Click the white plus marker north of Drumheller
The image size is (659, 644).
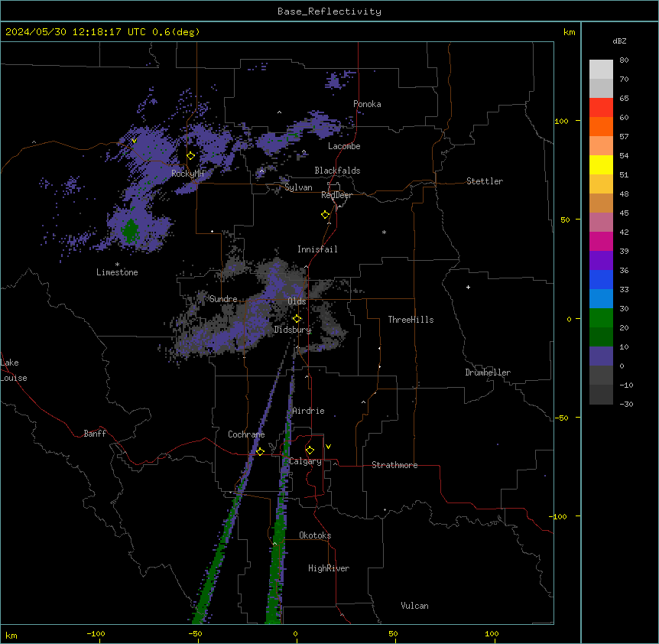(x=468, y=287)
